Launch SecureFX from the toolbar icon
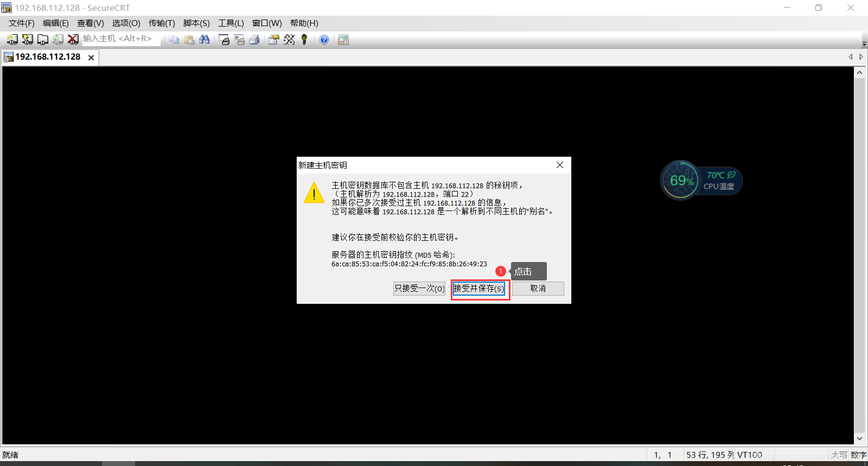This screenshot has width=868, height=466. (343, 40)
